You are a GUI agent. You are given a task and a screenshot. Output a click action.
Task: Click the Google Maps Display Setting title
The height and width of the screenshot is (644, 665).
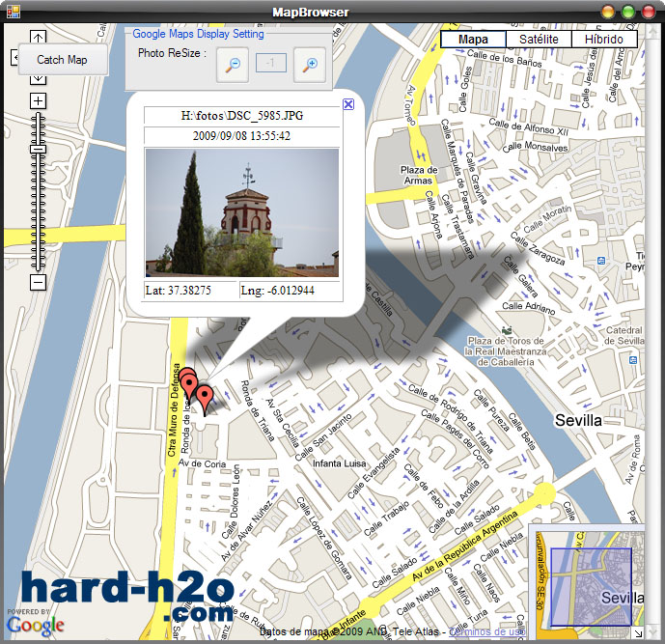coord(198,34)
